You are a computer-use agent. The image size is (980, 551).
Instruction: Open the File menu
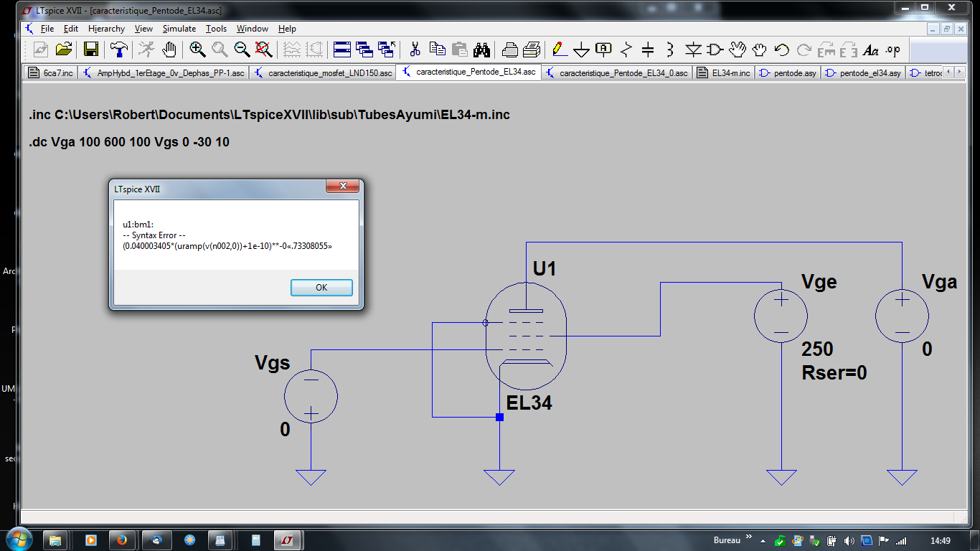tap(47, 29)
